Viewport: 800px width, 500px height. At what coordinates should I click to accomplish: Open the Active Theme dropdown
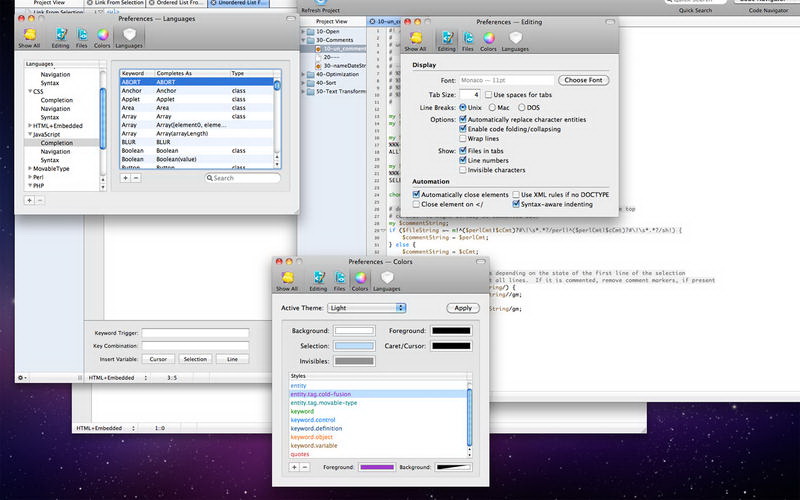[x=366, y=308]
